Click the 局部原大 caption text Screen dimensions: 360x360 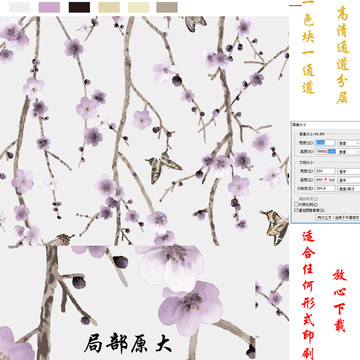(128, 343)
